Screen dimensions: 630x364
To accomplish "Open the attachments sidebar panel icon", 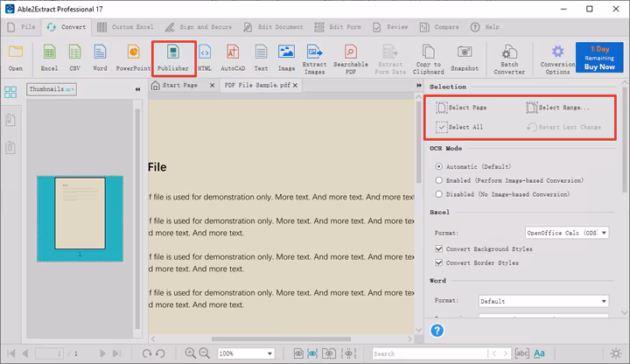I will tap(10, 148).
